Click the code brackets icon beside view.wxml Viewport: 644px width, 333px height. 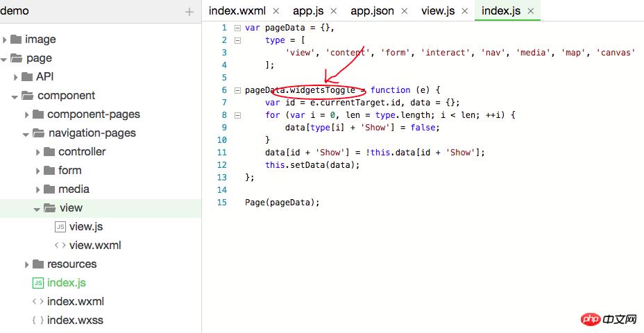pos(60,246)
